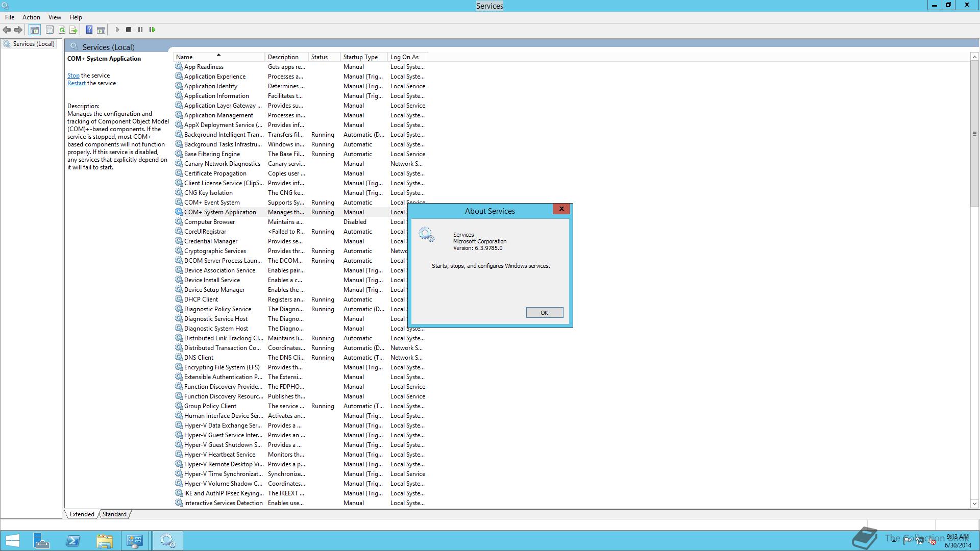This screenshot has width=980, height=551.
Task: Open the Help menu
Action: (x=76, y=17)
